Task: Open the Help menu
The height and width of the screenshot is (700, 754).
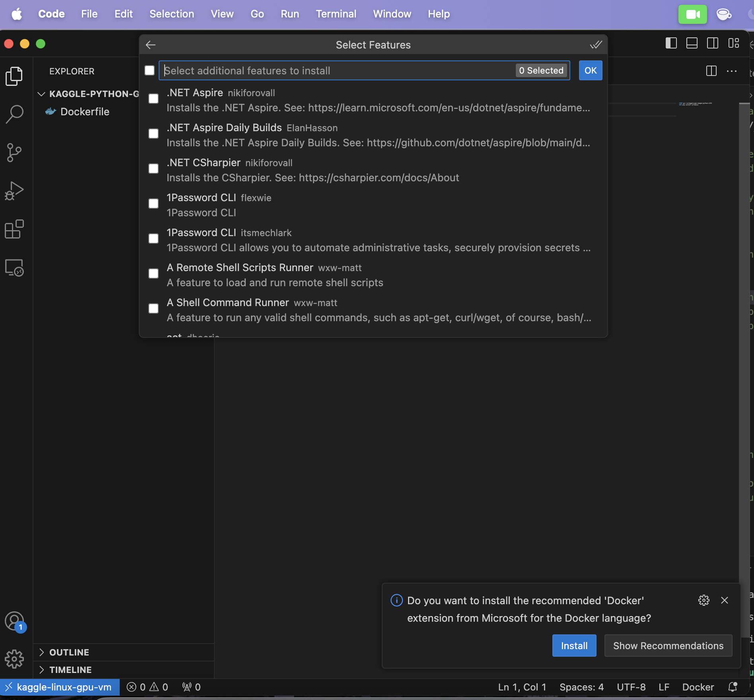Action: coord(439,14)
